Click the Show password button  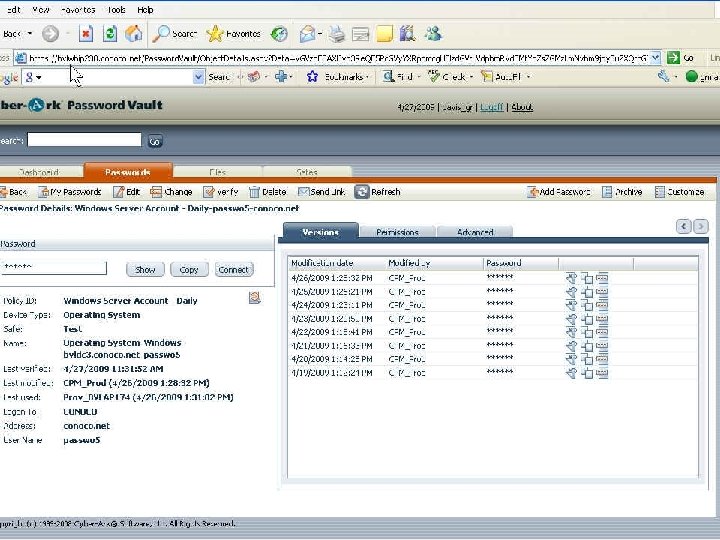click(x=145, y=270)
